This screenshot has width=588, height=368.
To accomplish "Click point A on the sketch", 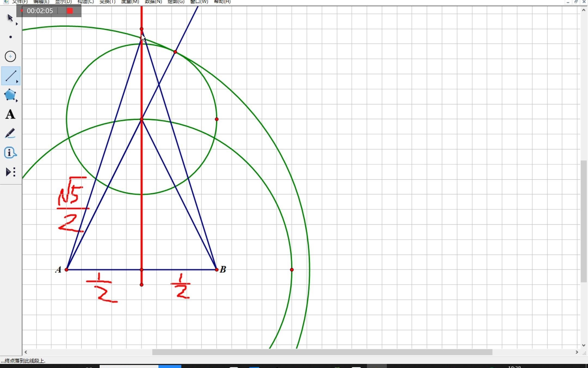I will pyautogui.click(x=66, y=270).
